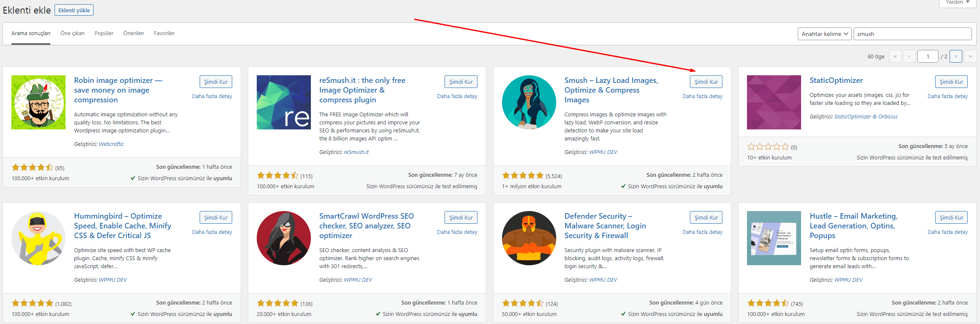Open the reSmush.it plugin icon
Viewport: 980px width, 324px height.
(x=284, y=102)
